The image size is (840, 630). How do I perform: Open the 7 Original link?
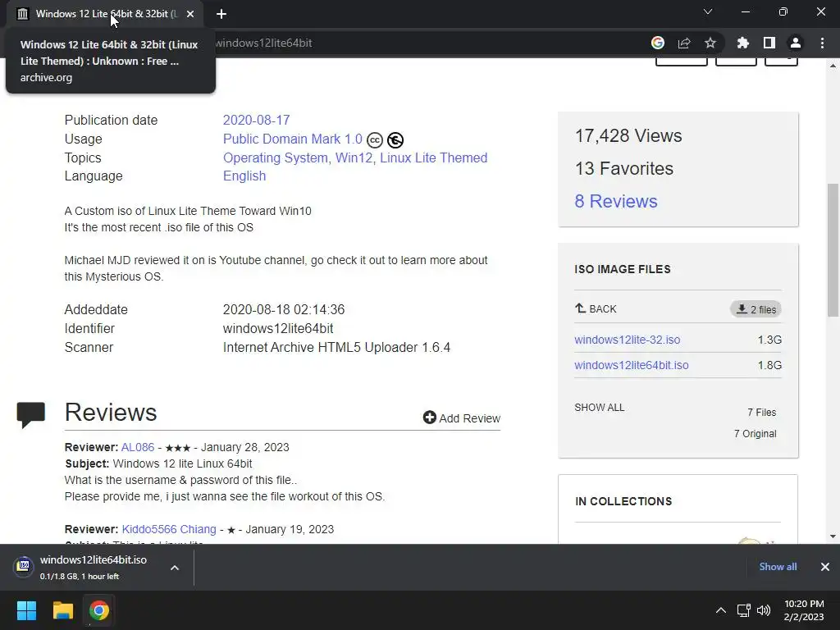[755, 433]
